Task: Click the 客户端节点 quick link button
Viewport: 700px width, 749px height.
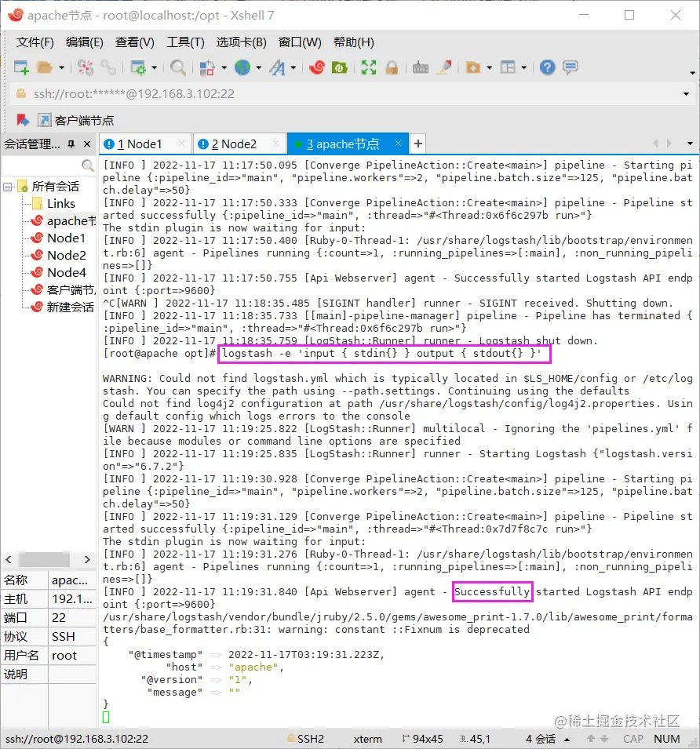Action: coord(76,120)
